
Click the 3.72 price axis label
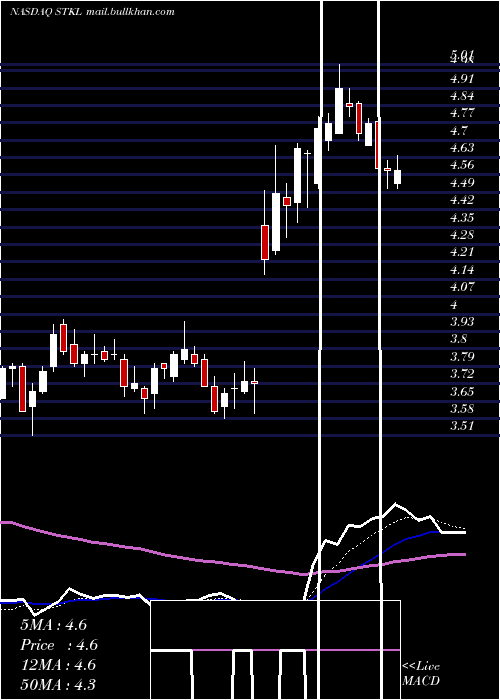[x=461, y=374]
